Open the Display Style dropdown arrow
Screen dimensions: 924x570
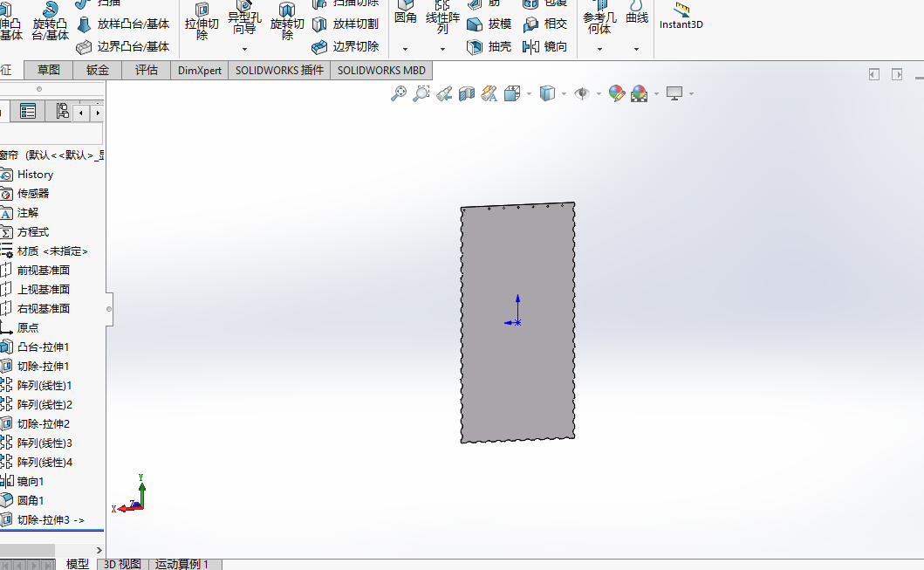point(564,93)
